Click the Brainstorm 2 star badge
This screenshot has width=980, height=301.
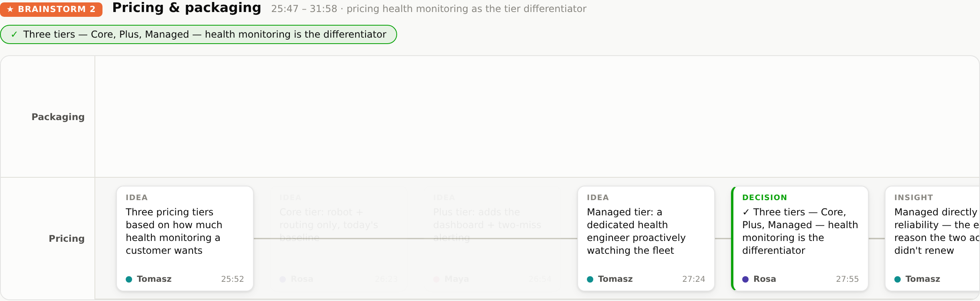click(x=51, y=9)
